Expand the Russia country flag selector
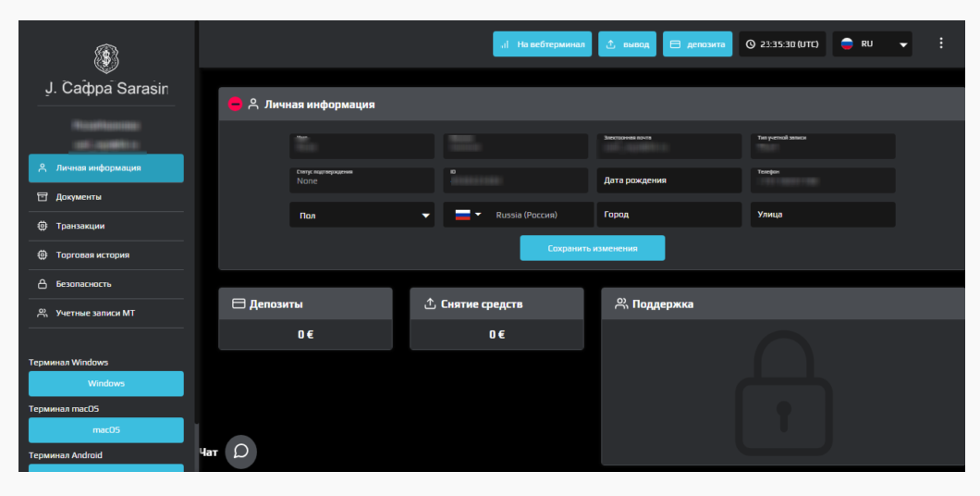 pos(468,215)
